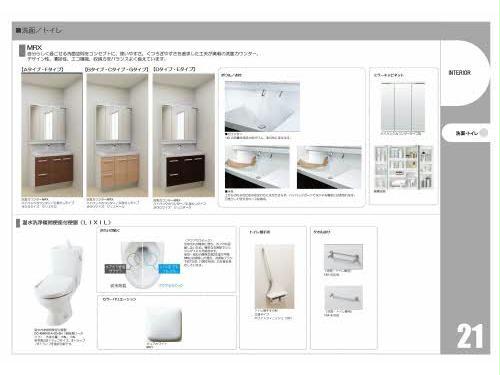Viewport: 500px width, 375px height.
Task: Select the light wood vanity cabinet photo
Action: tap(117, 135)
